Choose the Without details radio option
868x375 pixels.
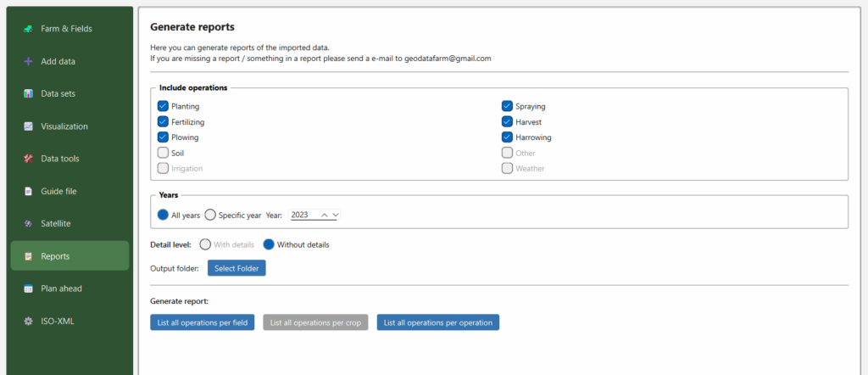click(x=269, y=244)
